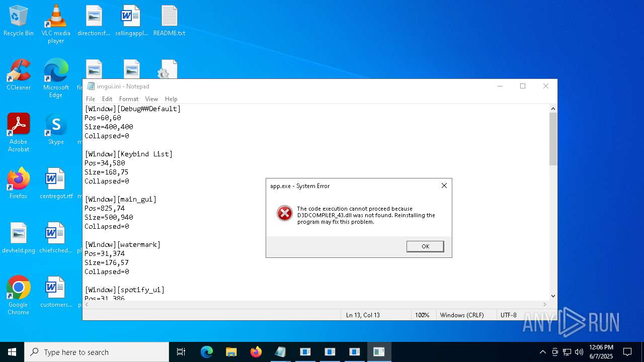
Task: Click the [Window][main_gui] line
Action: [121, 199]
